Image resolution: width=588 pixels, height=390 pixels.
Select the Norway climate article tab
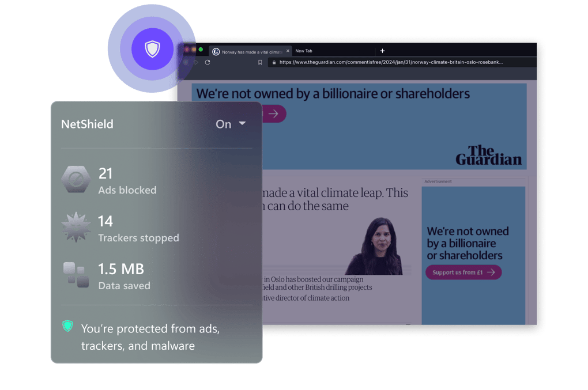(x=251, y=51)
